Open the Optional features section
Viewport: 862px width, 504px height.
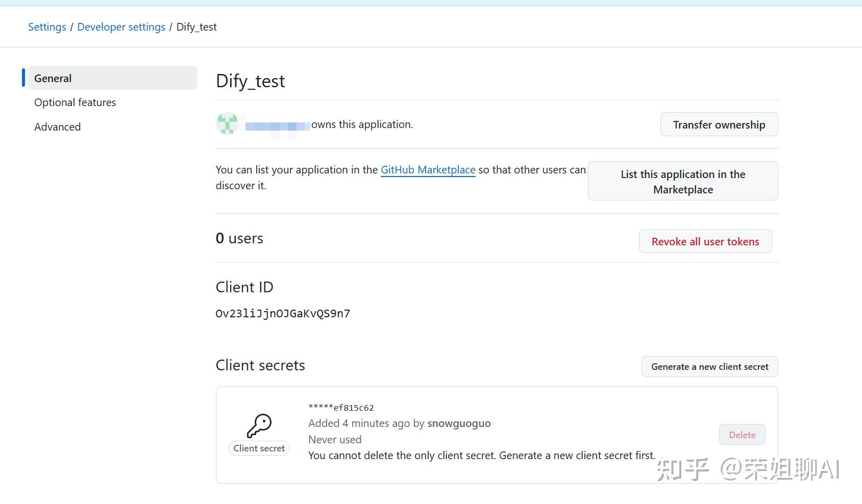click(x=75, y=102)
